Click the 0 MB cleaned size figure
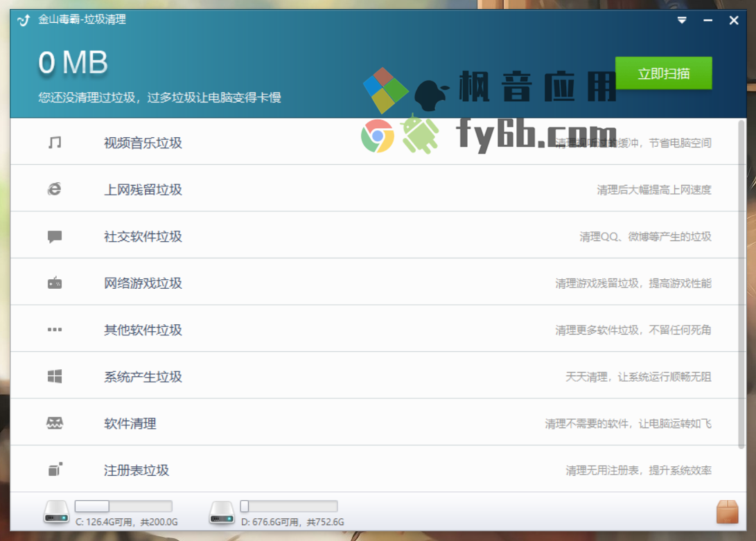Screen dimensions: 756x541 point(73,62)
